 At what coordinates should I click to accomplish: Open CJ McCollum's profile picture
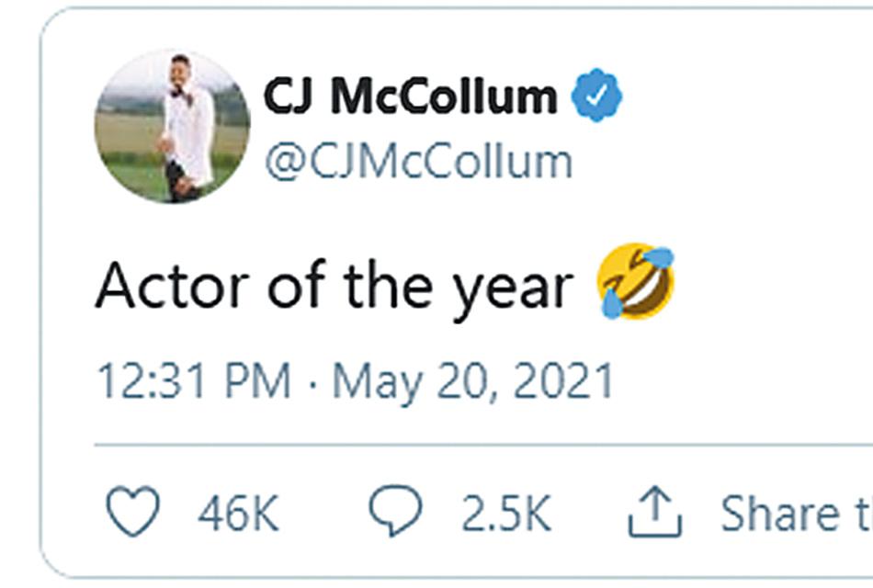point(172,127)
